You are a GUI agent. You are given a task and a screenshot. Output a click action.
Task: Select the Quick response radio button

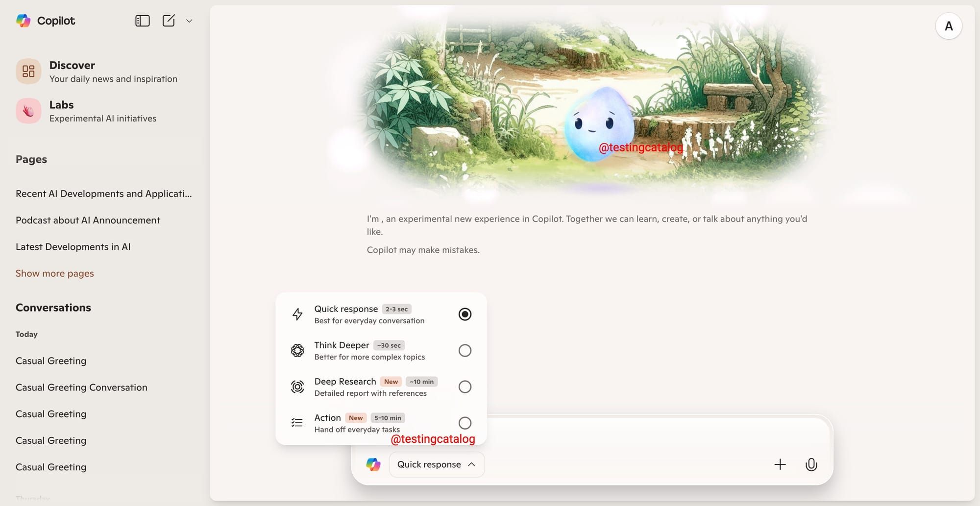tap(465, 314)
